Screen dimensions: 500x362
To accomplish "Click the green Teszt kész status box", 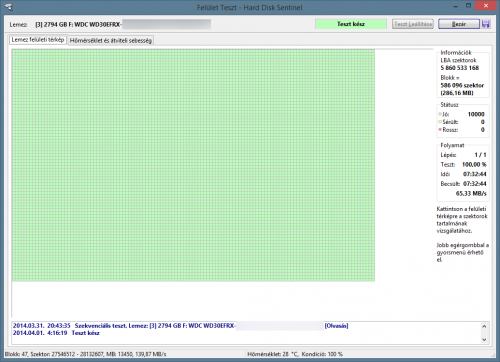I will click(351, 24).
